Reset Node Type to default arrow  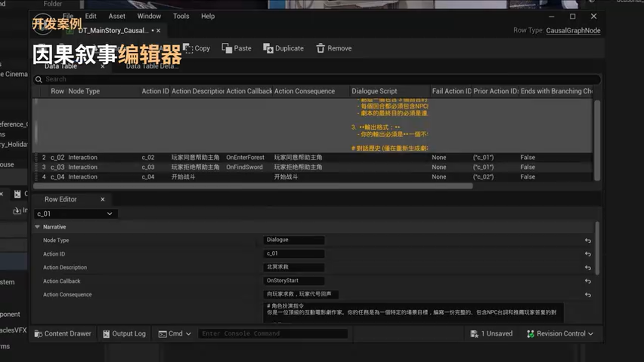[588, 241]
